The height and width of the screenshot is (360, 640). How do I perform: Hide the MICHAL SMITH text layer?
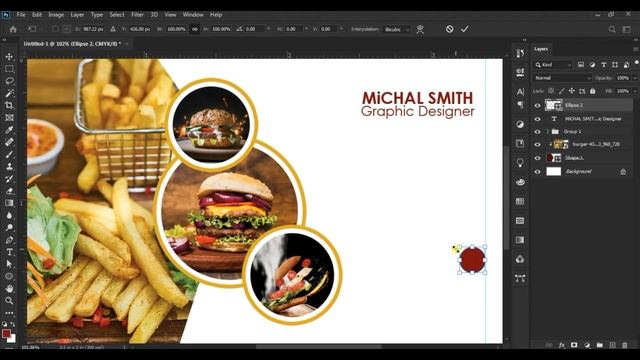537,119
